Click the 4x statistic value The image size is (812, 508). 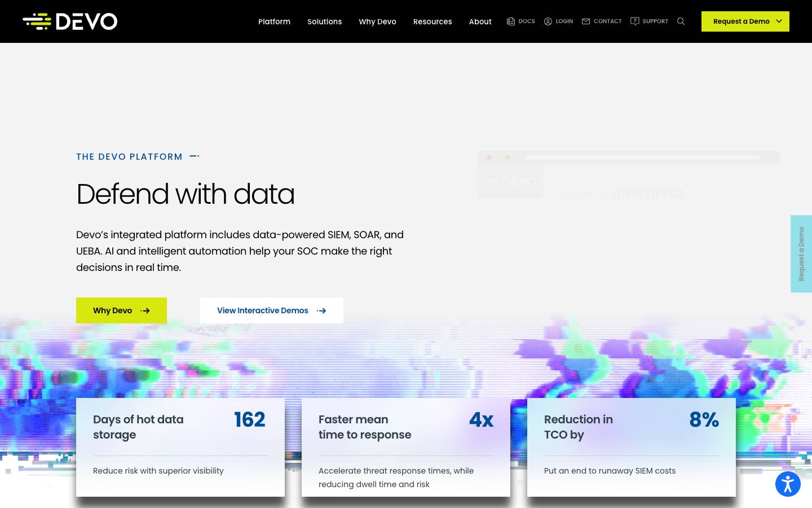pyautogui.click(x=482, y=419)
